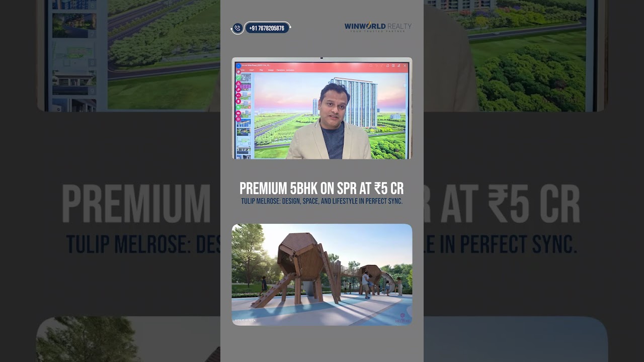Click the eye icon in floating toolbar
The image size is (644, 362).
[238, 113]
